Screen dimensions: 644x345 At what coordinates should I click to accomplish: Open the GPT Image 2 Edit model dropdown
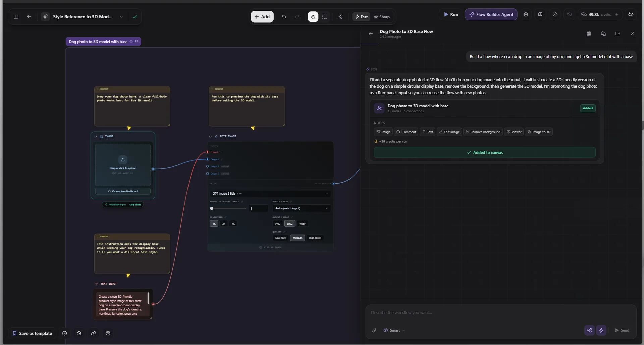(270, 194)
